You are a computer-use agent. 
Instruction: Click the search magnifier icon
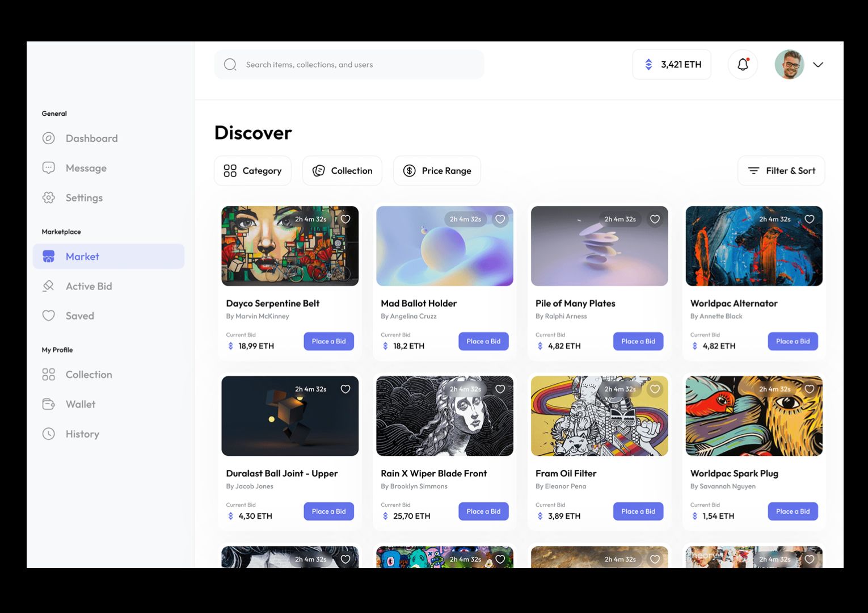click(230, 64)
